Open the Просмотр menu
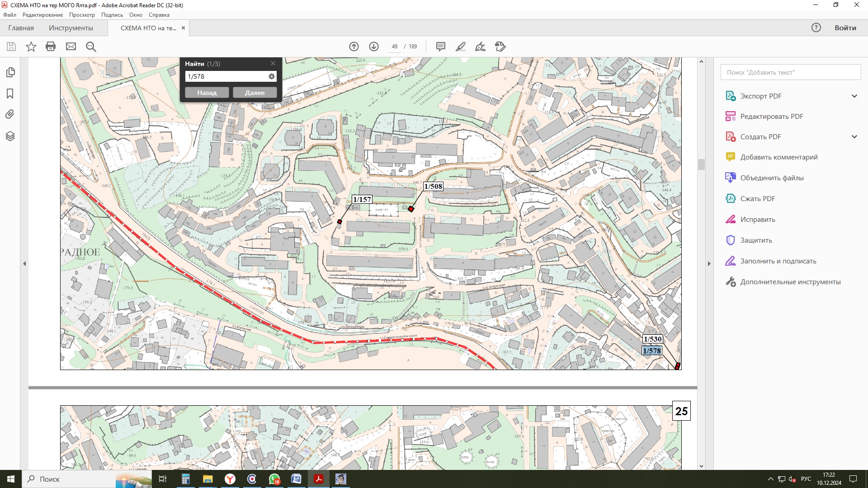This screenshot has width=868, height=488. [x=82, y=15]
